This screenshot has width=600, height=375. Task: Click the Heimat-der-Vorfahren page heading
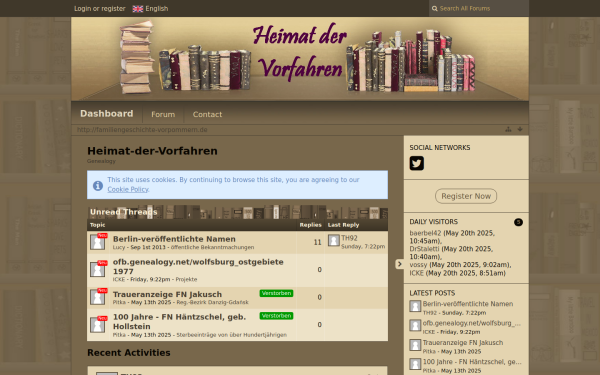pyautogui.click(x=152, y=151)
